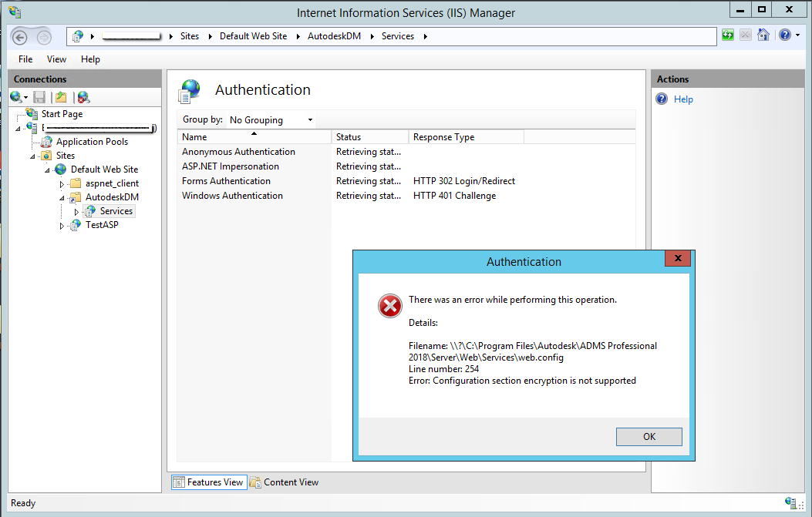This screenshot has height=517, width=812.
Task: Open the dropdown arrow beside the toolbar Help icon
Action: point(797,35)
